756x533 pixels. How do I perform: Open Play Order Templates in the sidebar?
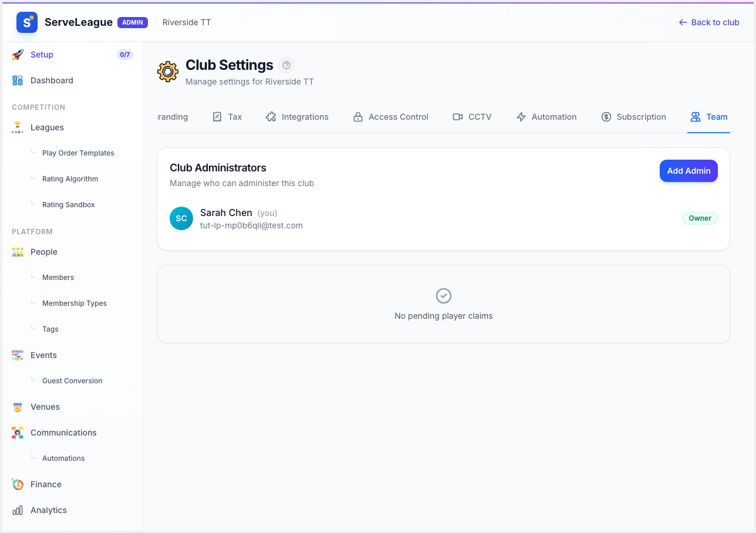tap(78, 153)
